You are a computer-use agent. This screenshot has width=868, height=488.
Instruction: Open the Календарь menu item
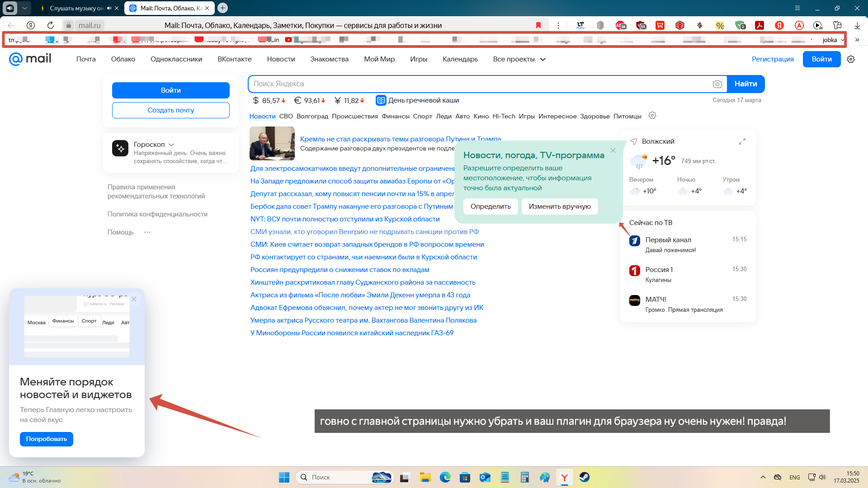[460, 59]
